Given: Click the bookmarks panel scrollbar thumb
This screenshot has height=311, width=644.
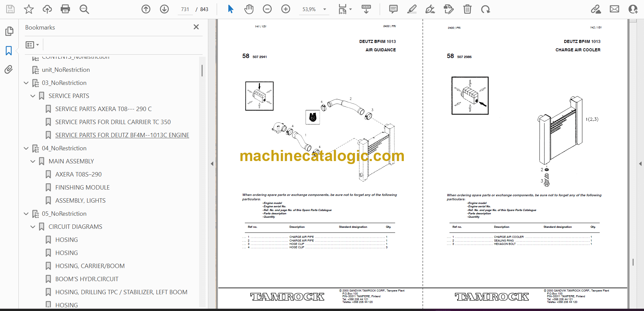Looking at the screenshot, I should 202,71.
